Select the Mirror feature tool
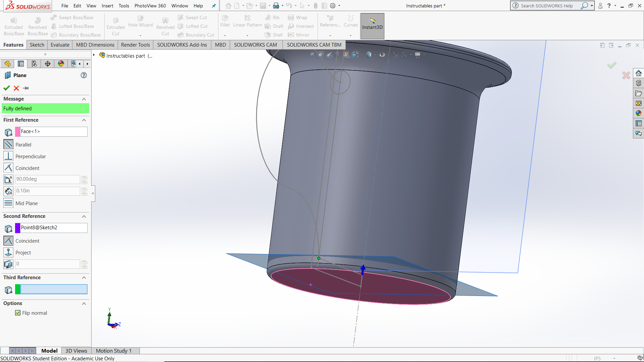Screen dimensions: 644x362 pos(299,35)
